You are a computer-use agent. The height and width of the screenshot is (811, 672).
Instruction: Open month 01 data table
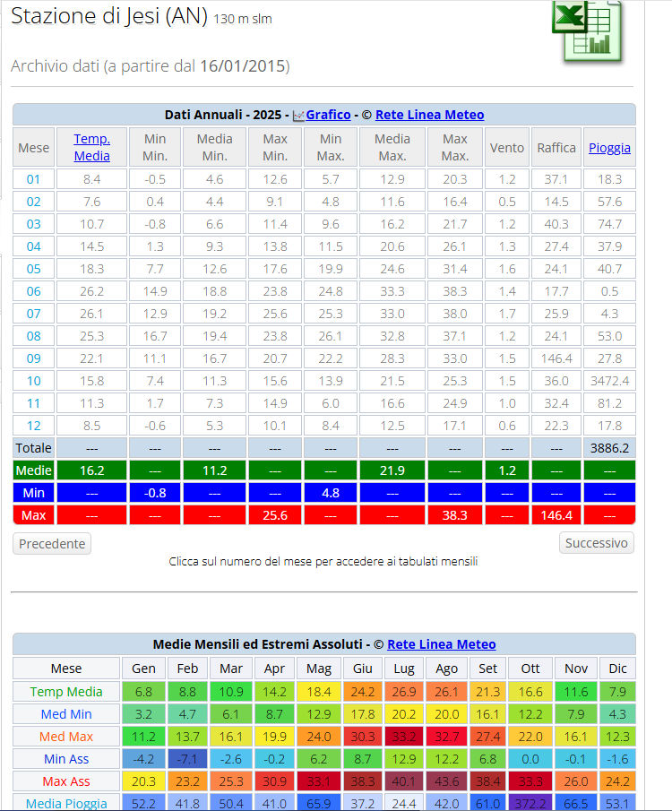click(33, 179)
